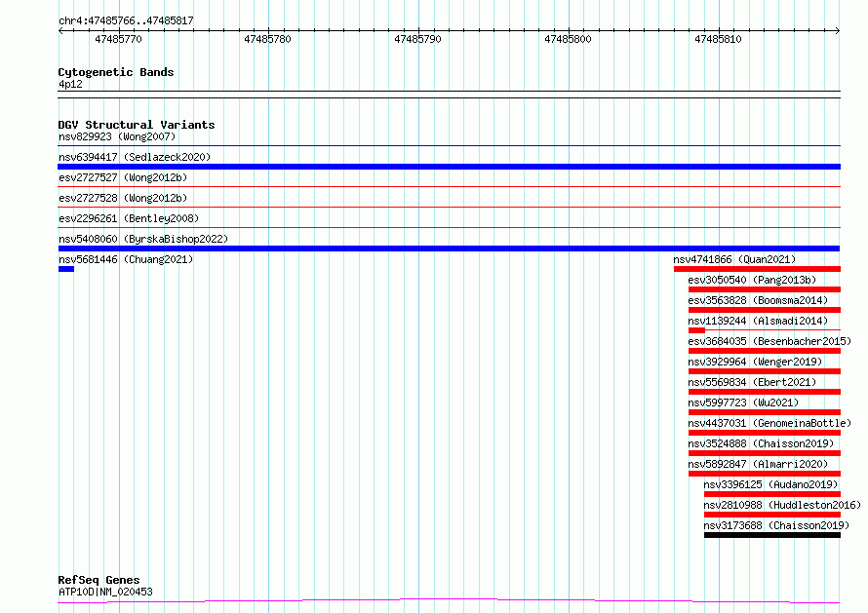Image resolution: width=868 pixels, height=613 pixels.
Task: Open variant esv3050540 (Pang2013b)
Action: coord(752,280)
